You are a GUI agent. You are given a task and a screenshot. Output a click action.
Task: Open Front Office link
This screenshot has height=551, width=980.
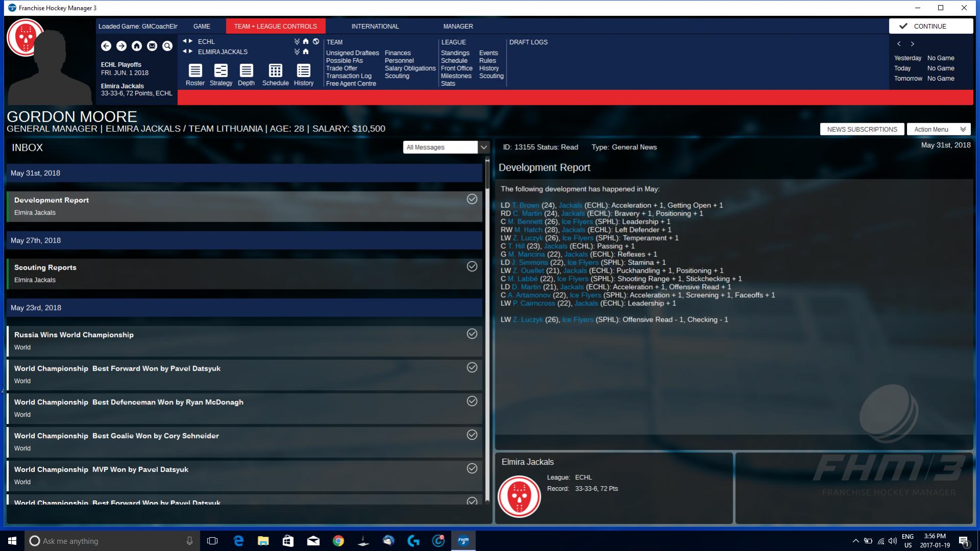(457, 68)
